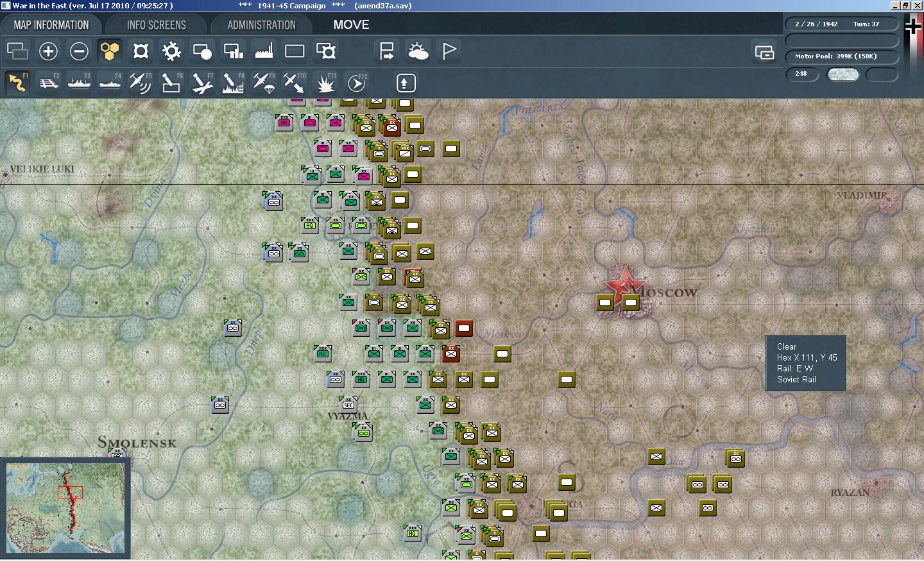Click the rectangle with fort symbol icon

click(325, 51)
